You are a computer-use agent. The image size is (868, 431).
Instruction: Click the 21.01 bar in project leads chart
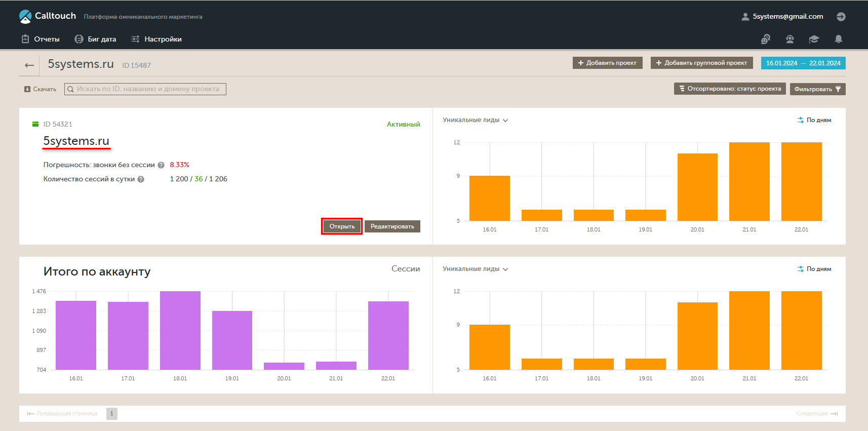[x=749, y=181]
